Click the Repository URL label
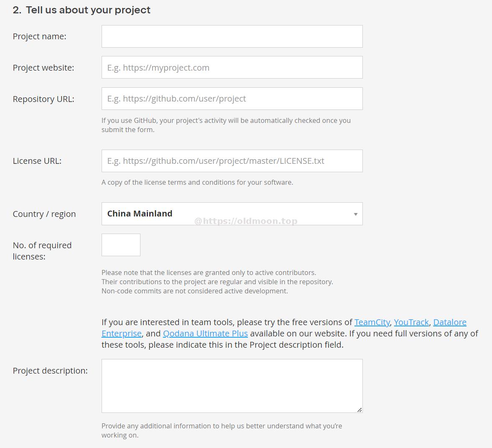Screen dimensions: 492x448 [43, 99]
